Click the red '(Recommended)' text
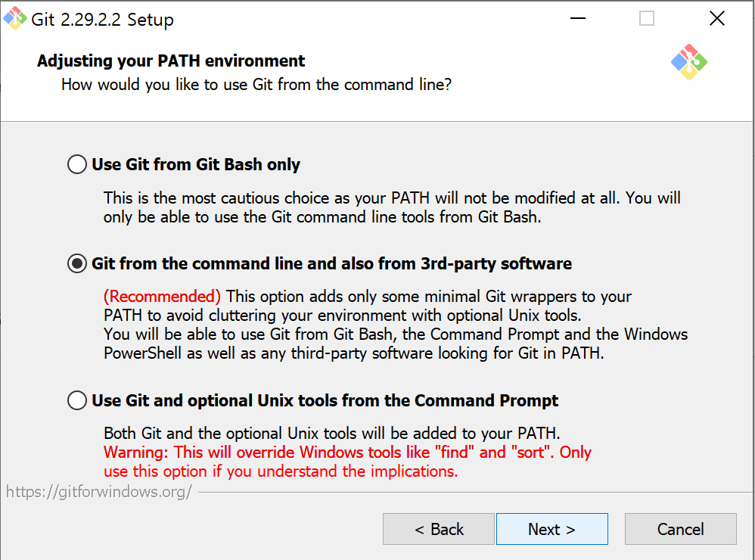This screenshot has width=755, height=560. click(162, 297)
